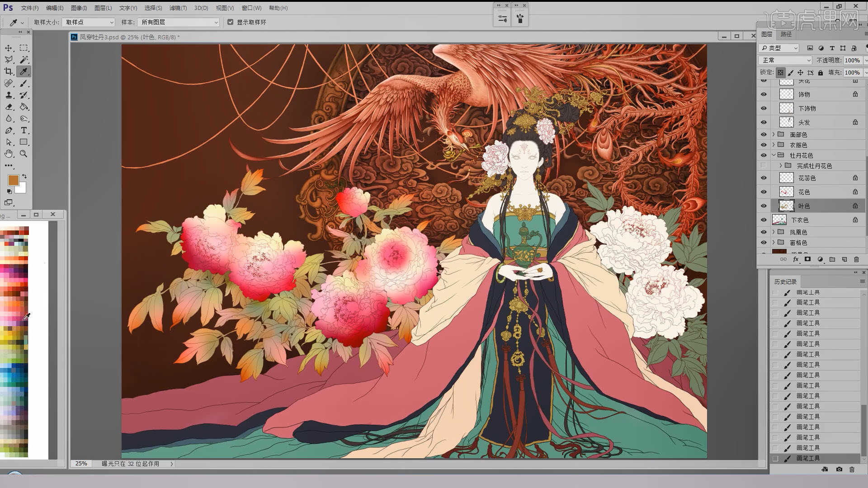
Task: Select the Rectangular Marquee tool
Action: (x=24, y=48)
